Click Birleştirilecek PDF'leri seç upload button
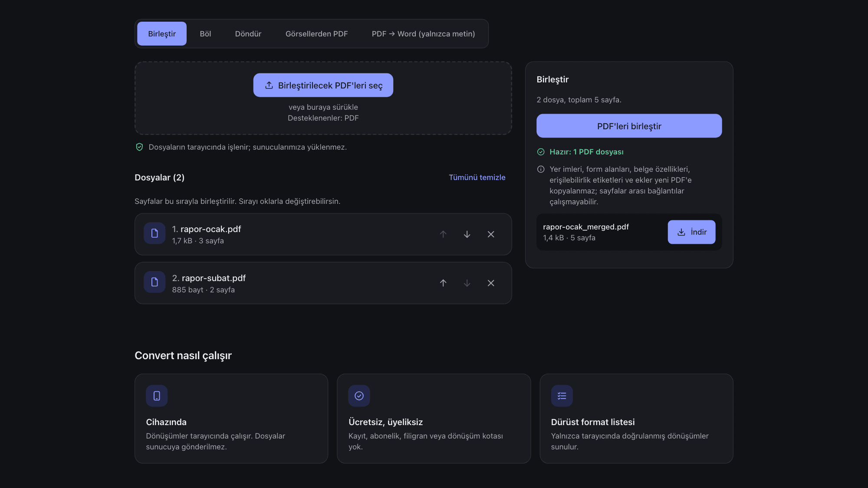The image size is (868, 488). coord(323,85)
